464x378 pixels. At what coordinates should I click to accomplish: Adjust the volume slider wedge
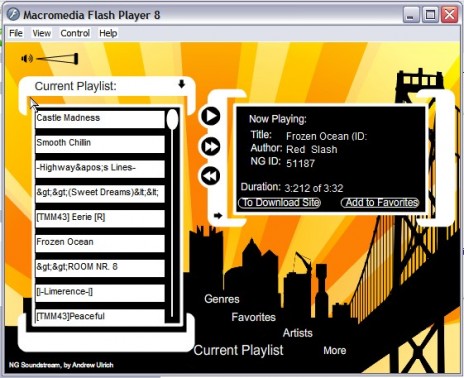pyautogui.click(x=57, y=59)
